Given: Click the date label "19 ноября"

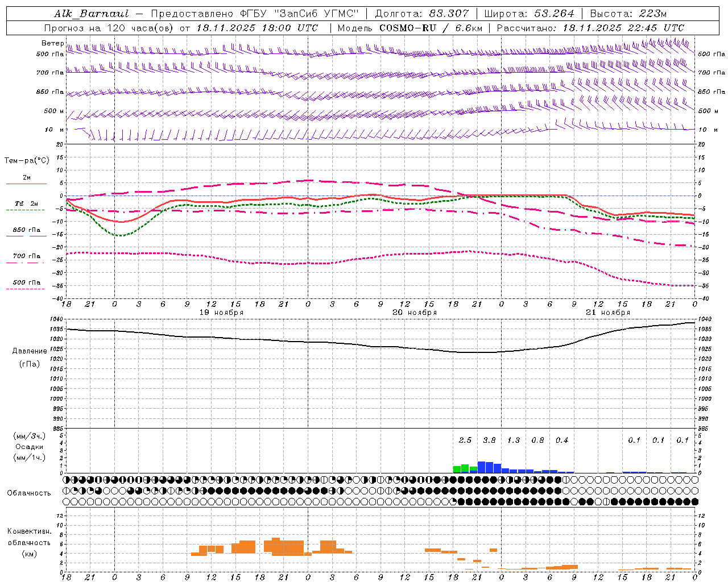Looking at the screenshot, I should tap(221, 313).
